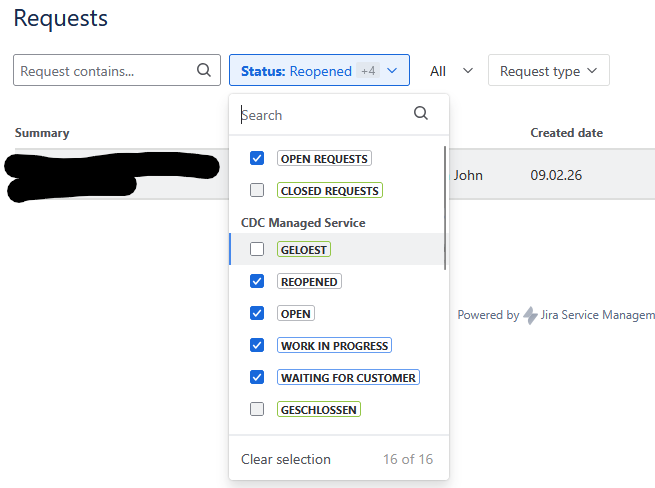Image resolution: width=655 pixels, height=488 pixels.
Task: Click the Summary column header
Action: tap(42, 133)
